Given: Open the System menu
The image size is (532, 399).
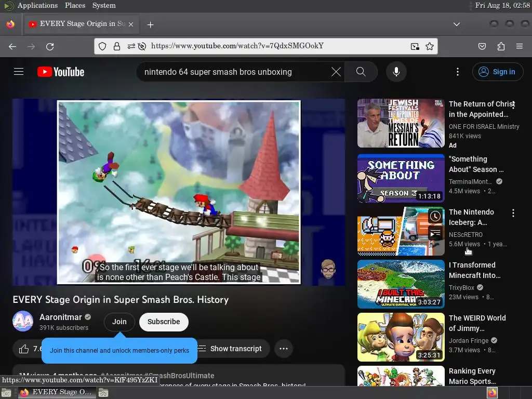Looking at the screenshot, I should point(104,5).
